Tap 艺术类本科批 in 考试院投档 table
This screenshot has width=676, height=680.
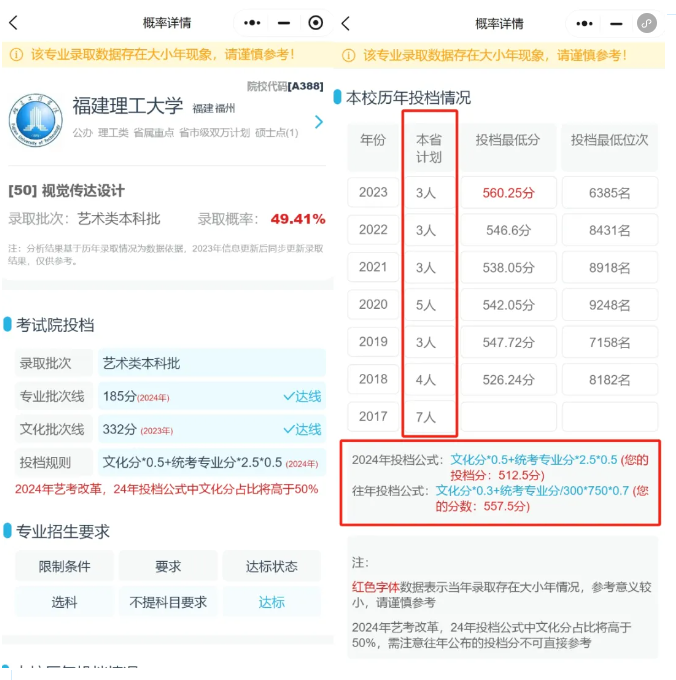[x=212, y=363]
